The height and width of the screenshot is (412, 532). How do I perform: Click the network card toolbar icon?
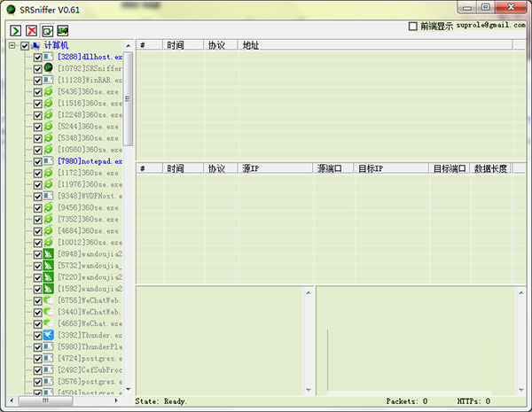[x=63, y=31]
